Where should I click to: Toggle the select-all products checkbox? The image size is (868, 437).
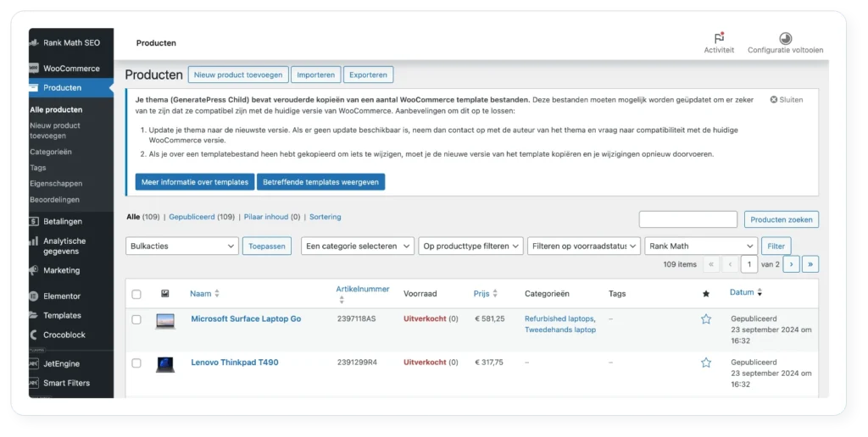[136, 294]
